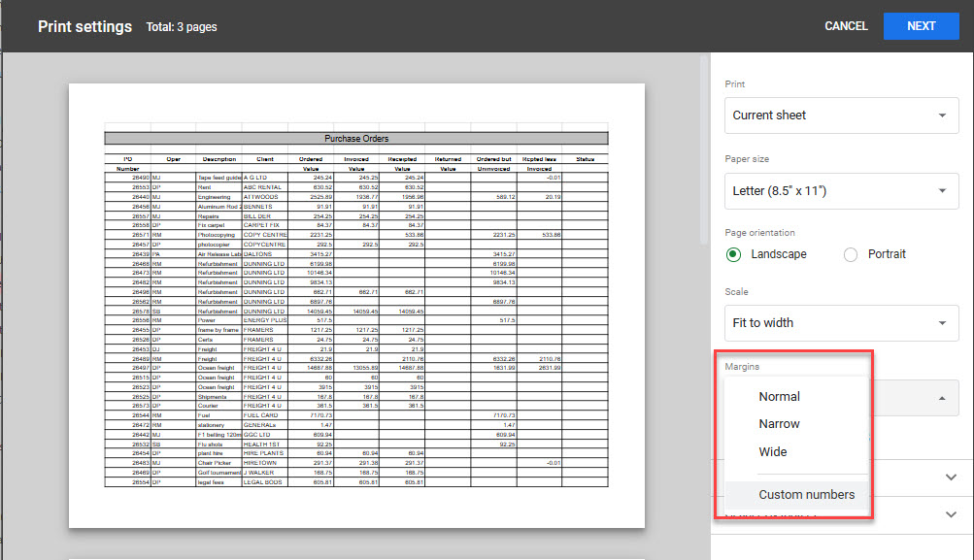
Task: Select Custom numbers margins option
Action: [x=806, y=495]
